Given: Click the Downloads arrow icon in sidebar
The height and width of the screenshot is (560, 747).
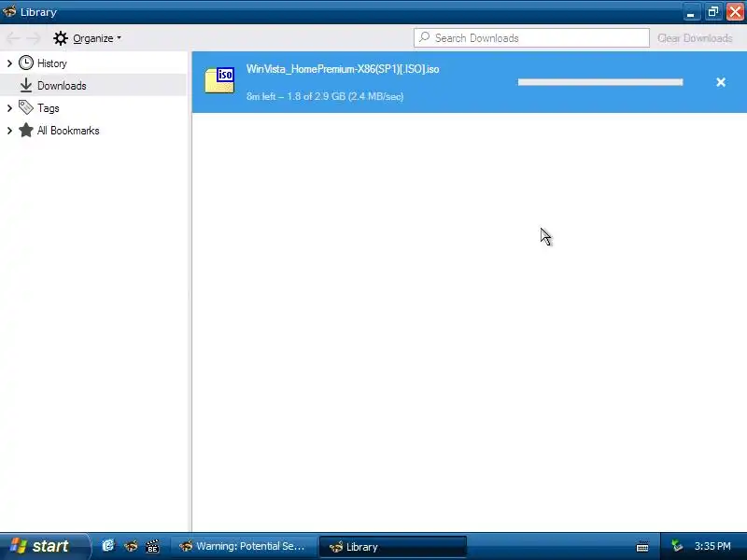Looking at the screenshot, I should (26, 86).
